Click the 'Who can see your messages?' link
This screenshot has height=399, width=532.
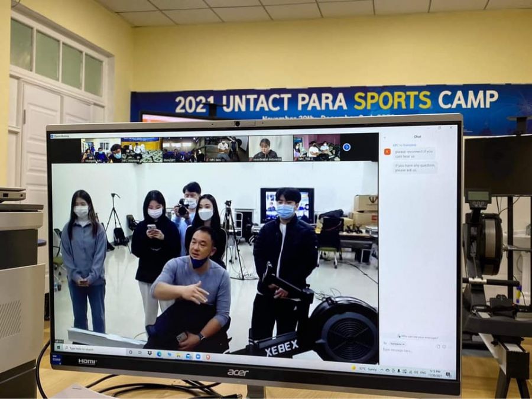pos(419,338)
